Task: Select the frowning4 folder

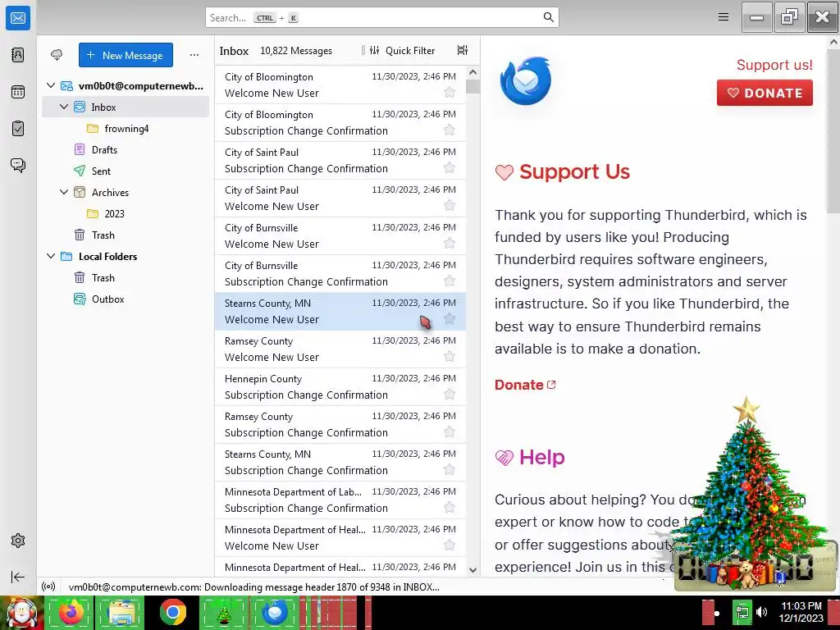Action: click(126, 129)
